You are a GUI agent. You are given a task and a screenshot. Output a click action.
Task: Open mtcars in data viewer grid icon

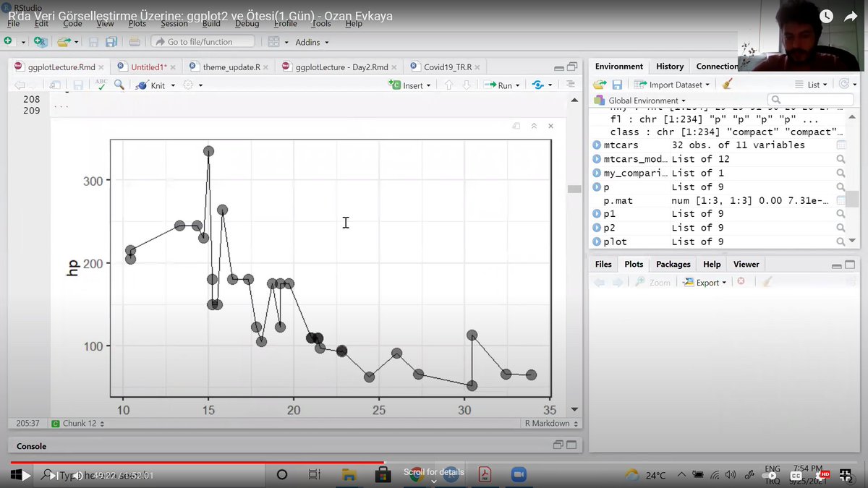point(841,145)
